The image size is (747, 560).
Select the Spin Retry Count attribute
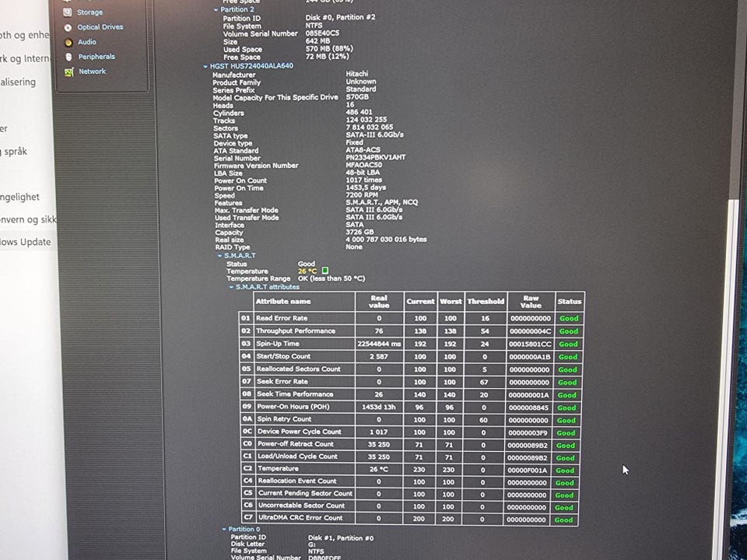tap(285, 419)
